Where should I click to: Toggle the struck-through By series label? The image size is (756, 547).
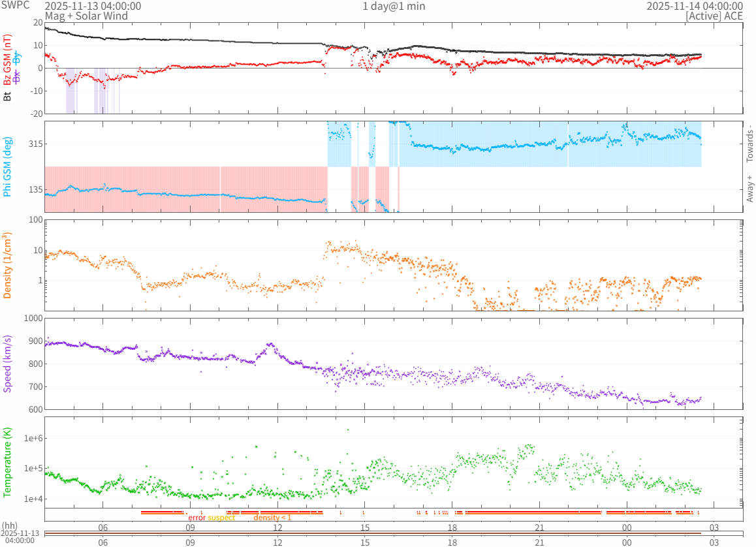[x=17, y=57]
